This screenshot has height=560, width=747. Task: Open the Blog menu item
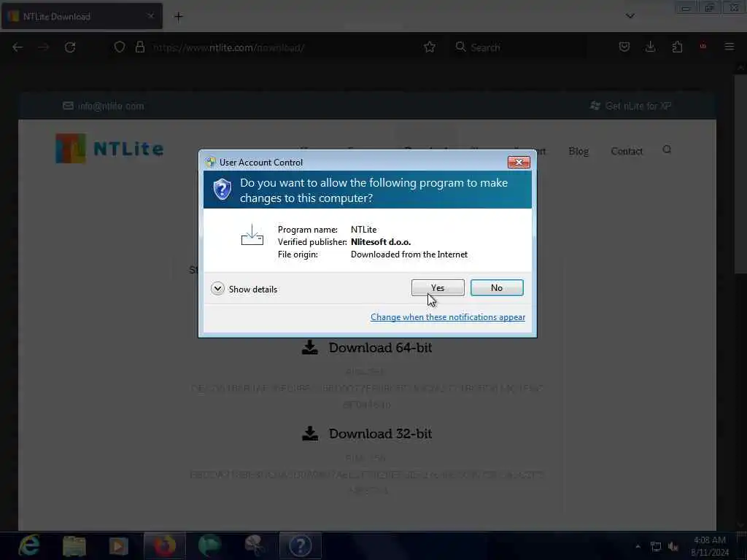[x=578, y=151]
